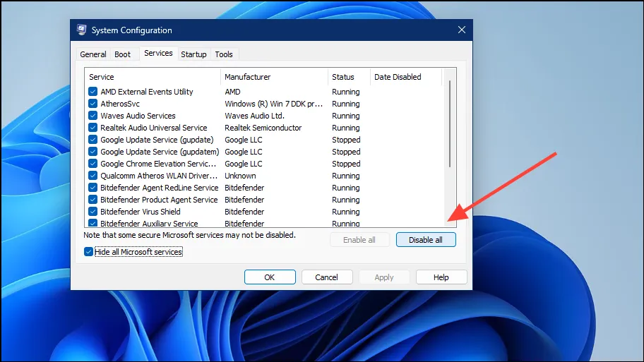The height and width of the screenshot is (362, 644).
Task: Toggle Qualcomm Atheros WLAN Driver checkbox
Action: coord(93,176)
